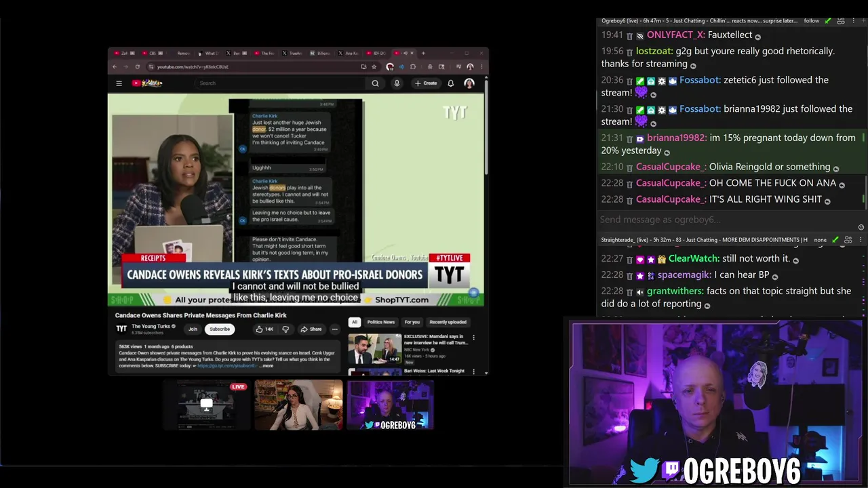
Task: Select the Recently uploaded filter chip
Action: click(448, 322)
